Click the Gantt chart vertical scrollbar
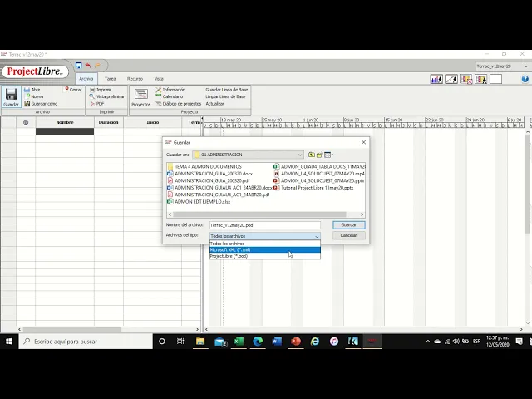 click(x=528, y=183)
